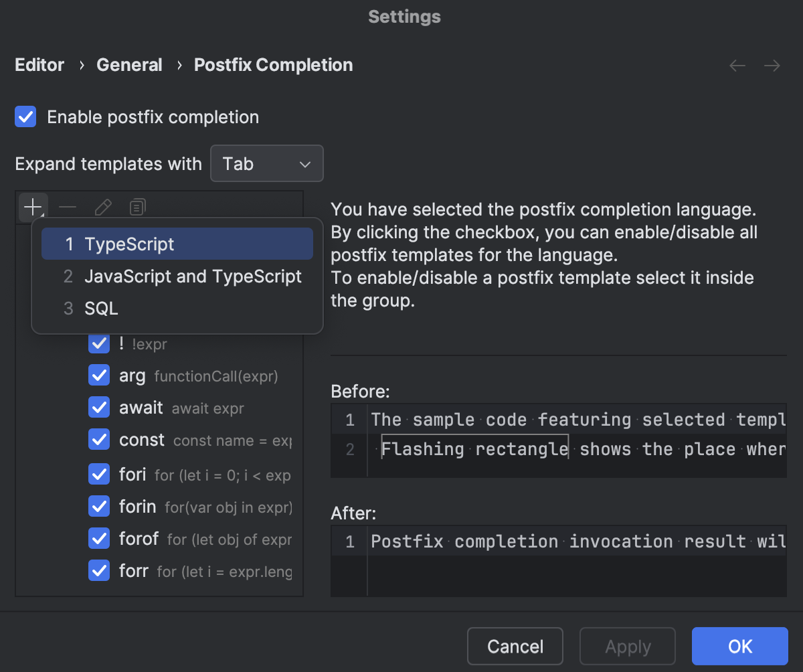Toggle the arg template checkbox

click(x=99, y=375)
